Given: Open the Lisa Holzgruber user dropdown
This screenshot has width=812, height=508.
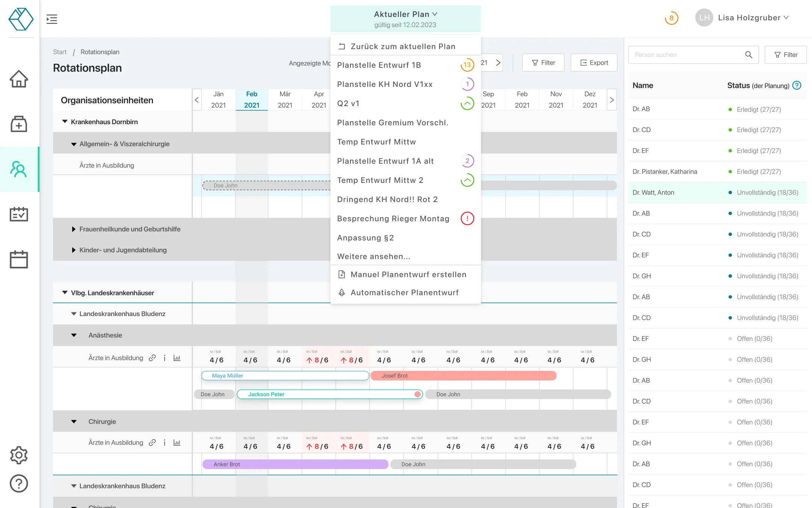Looking at the screenshot, I should [750, 18].
